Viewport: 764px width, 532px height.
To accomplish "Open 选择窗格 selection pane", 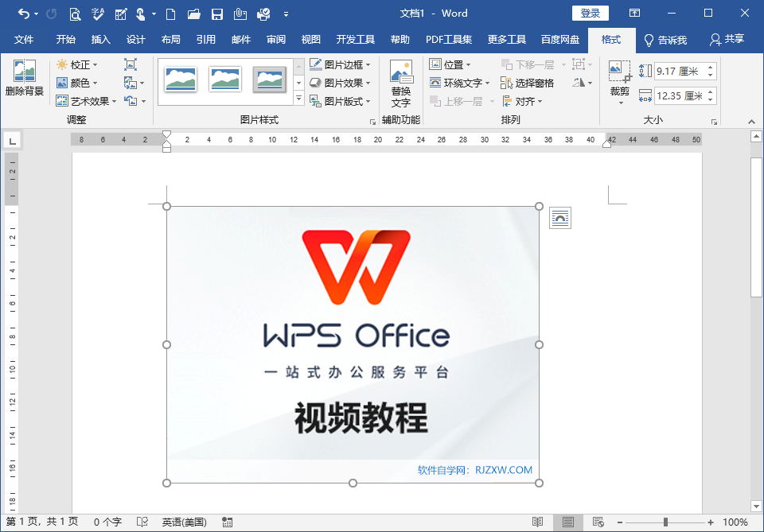I will [x=527, y=83].
